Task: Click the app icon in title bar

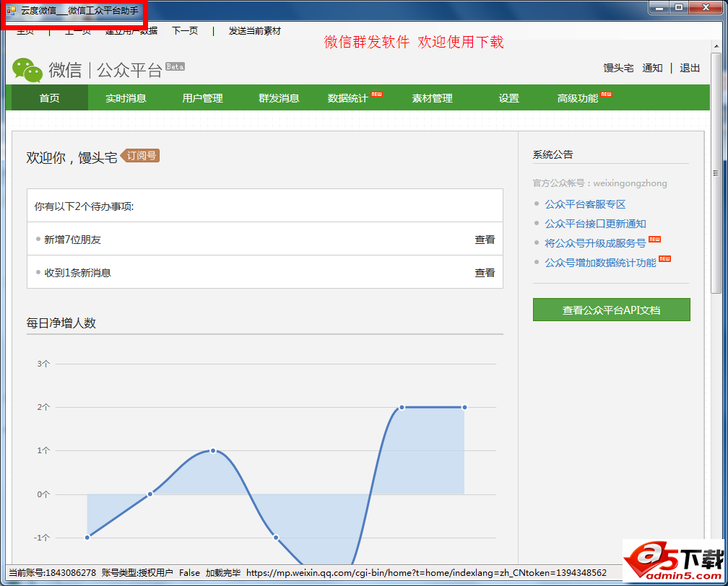Action: (11, 10)
